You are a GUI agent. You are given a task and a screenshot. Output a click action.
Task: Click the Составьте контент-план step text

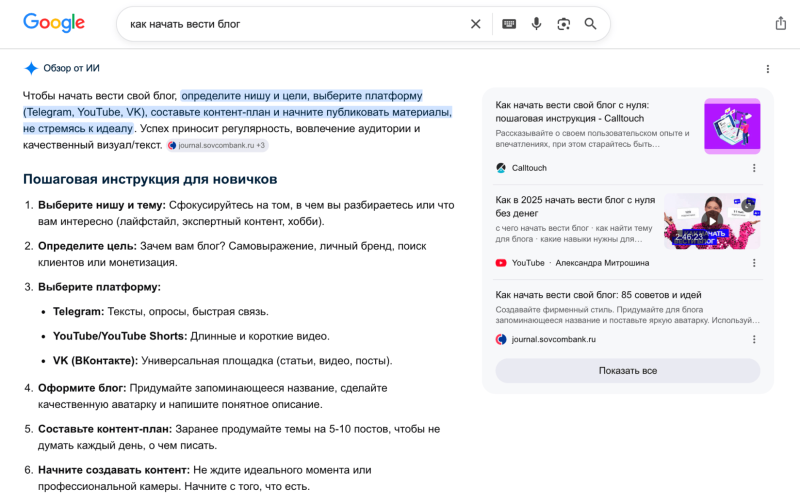[x=239, y=437]
